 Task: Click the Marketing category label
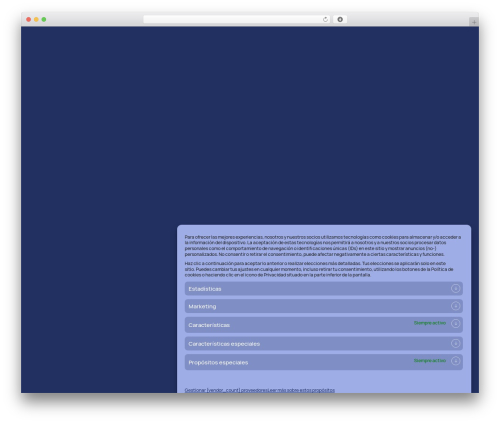pyautogui.click(x=202, y=307)
